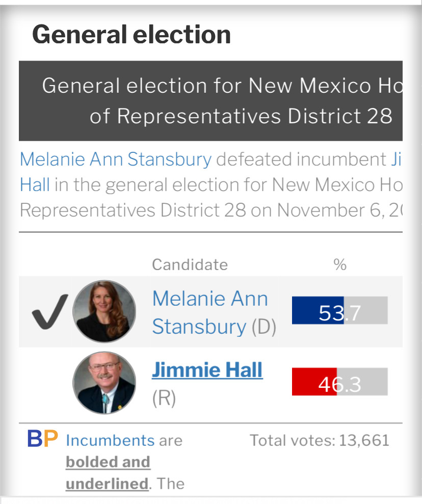Click the Hall link in summary paragraph
Screen dimensions: 422x504
[x=35, y=185]
